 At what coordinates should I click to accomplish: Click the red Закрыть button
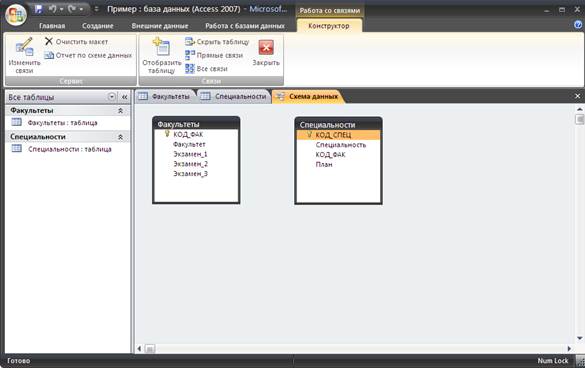[266, 47]
